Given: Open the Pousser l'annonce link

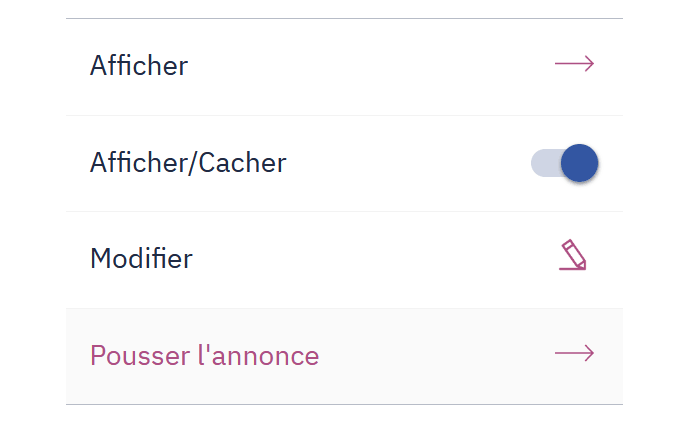Looking at the screenshot, I should coord(205,355).
